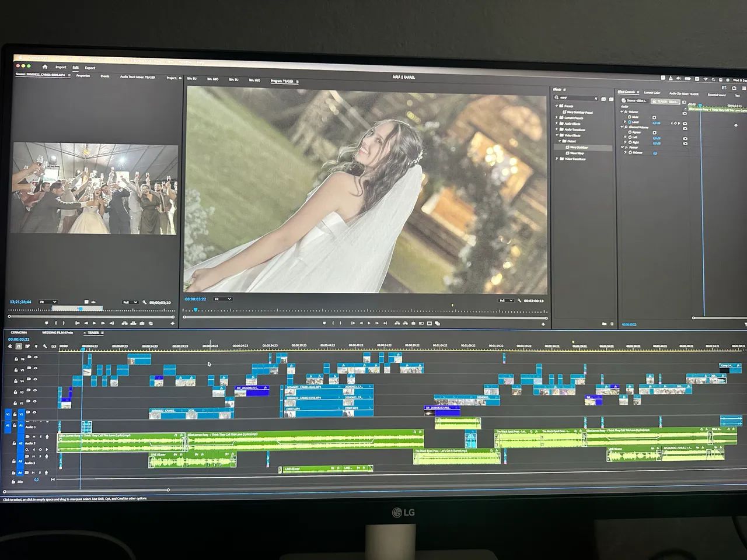The image size is (747, 560).
Task: Toggle visibility eye of track V5
Action: [36, 368]
